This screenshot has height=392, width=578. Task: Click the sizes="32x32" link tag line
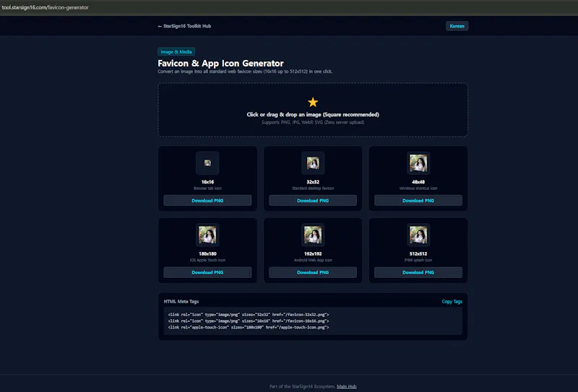pyautogui.click(x=249, y=315)
